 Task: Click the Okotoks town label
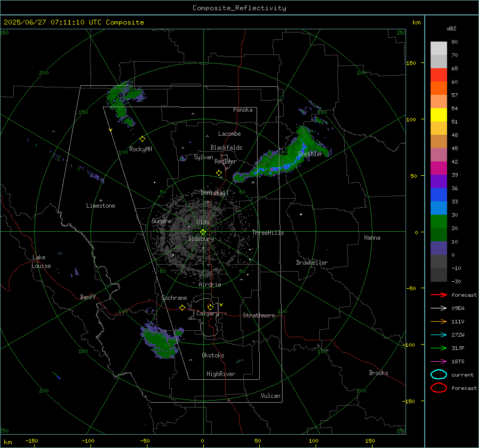pyautogui.click(x=213, y=355)
